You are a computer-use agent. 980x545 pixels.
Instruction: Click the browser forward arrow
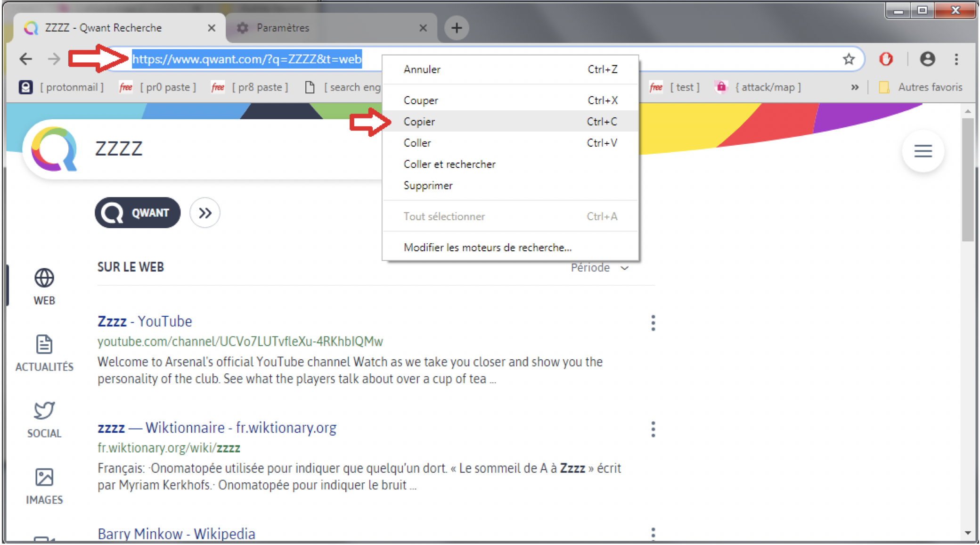click(x=54, y=59)
